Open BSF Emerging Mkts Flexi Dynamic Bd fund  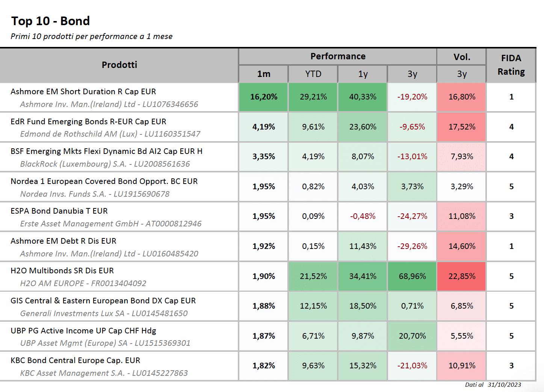pyautogui.click(x=106, y=151)
